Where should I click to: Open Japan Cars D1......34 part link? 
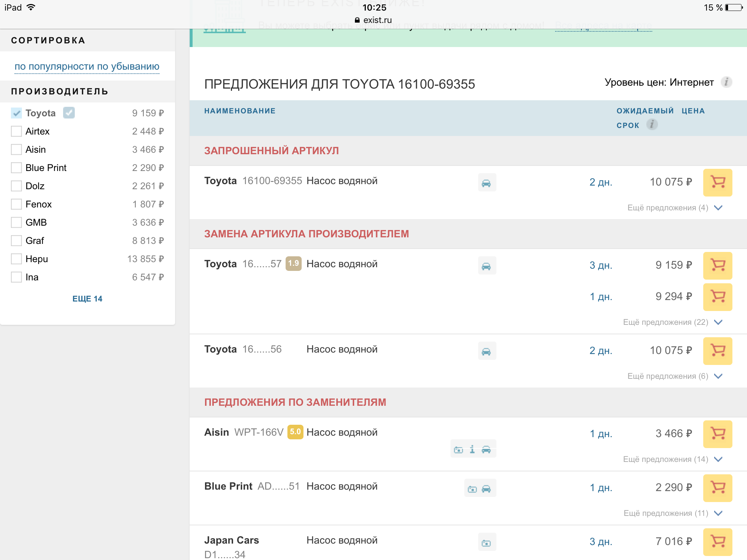click(225, 554)
